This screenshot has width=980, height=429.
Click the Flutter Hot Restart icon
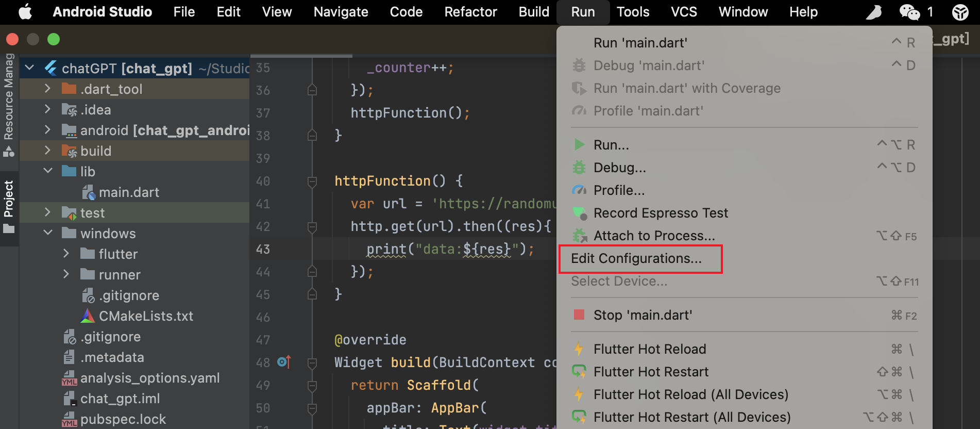point(579,371)
